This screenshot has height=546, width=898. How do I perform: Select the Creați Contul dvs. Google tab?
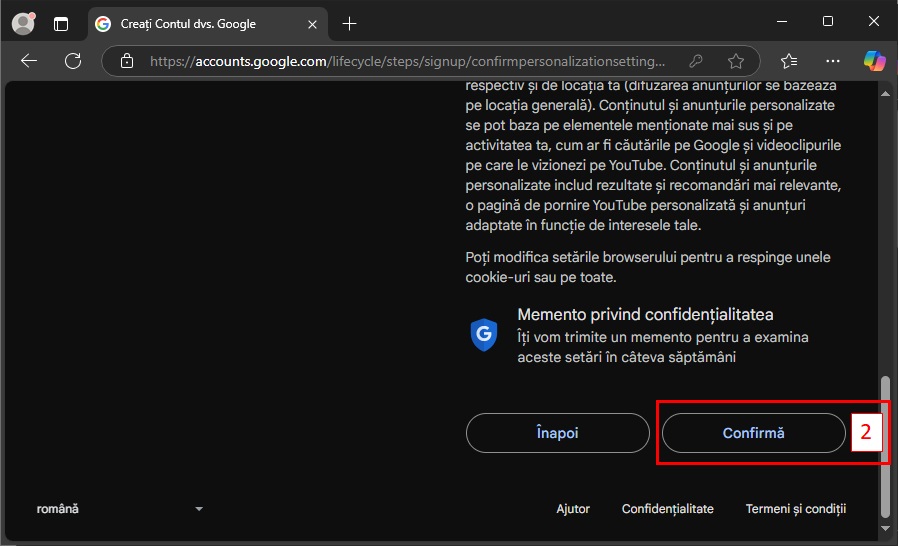pyautogui.click(x=188, y=23)
